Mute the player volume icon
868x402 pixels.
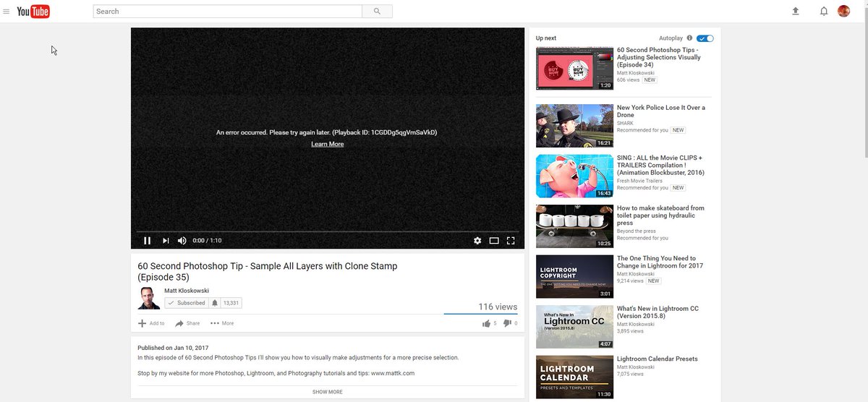[182, 241]
